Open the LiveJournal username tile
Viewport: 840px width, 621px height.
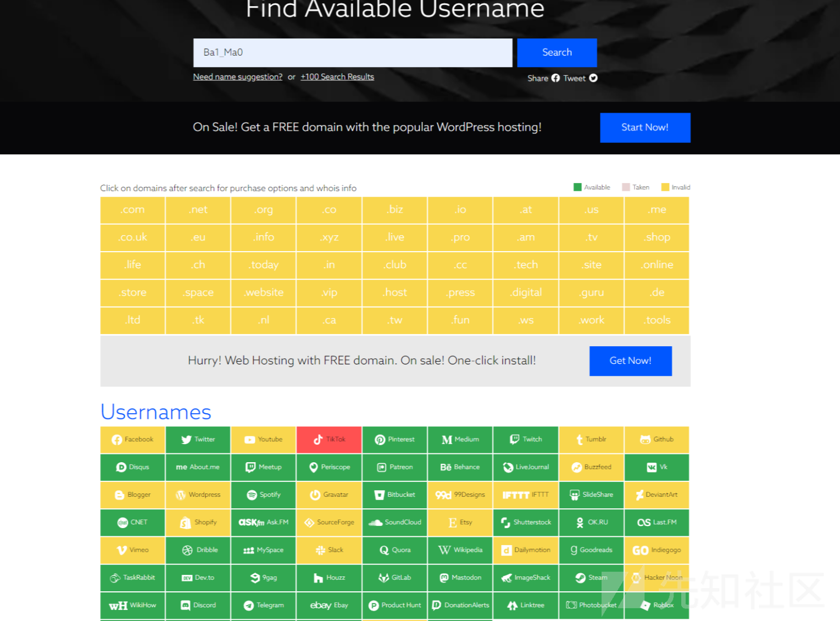[x=526, y=467]
